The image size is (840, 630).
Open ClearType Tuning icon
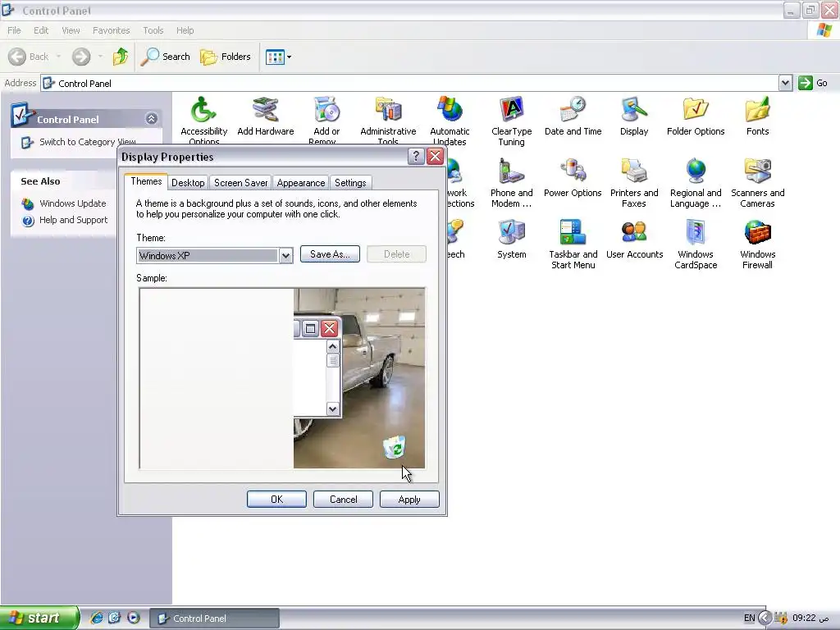pos(512,111)
